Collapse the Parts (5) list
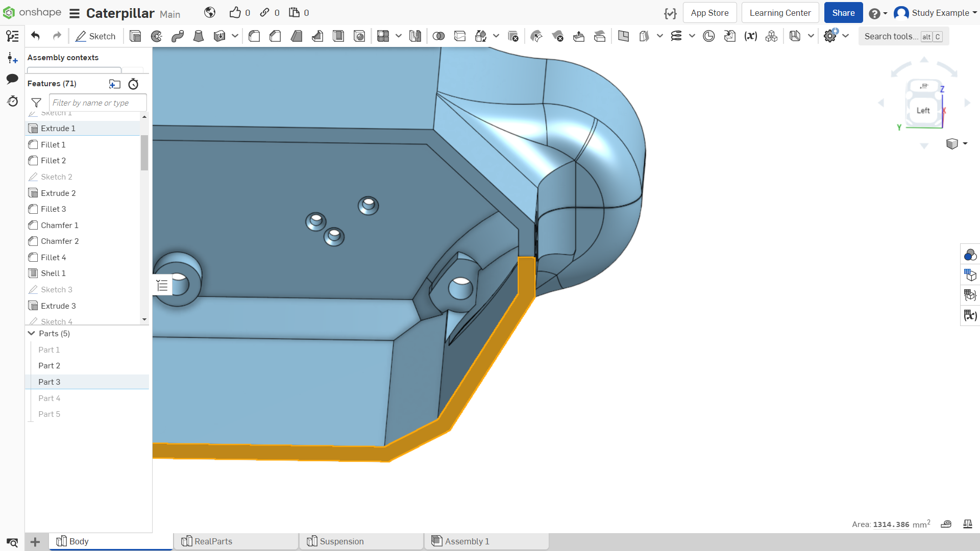 [32, 333]
